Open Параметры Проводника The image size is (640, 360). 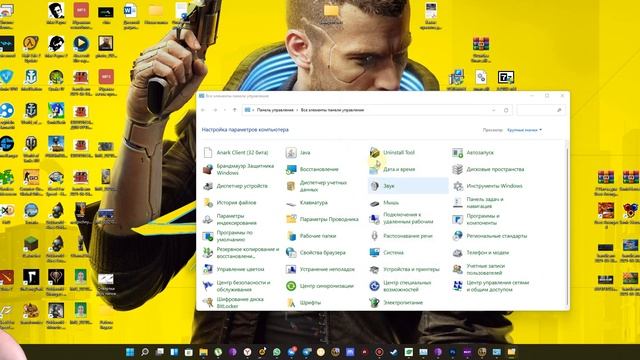coord(322,220)
